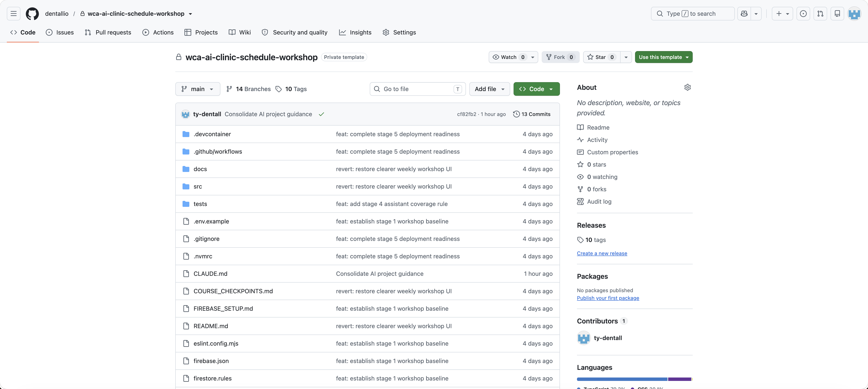This screenshot has width=868, height=389.
Task: Open the 14 Branches link
Action: pyautogui.click(x=248, y=89)
